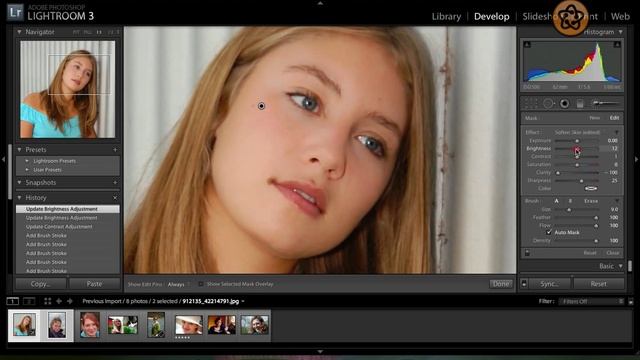This screenshot has width=640, height=360.
Task: Select the white hat photo thumbnail in filmstrip
Action: (189, 325)
